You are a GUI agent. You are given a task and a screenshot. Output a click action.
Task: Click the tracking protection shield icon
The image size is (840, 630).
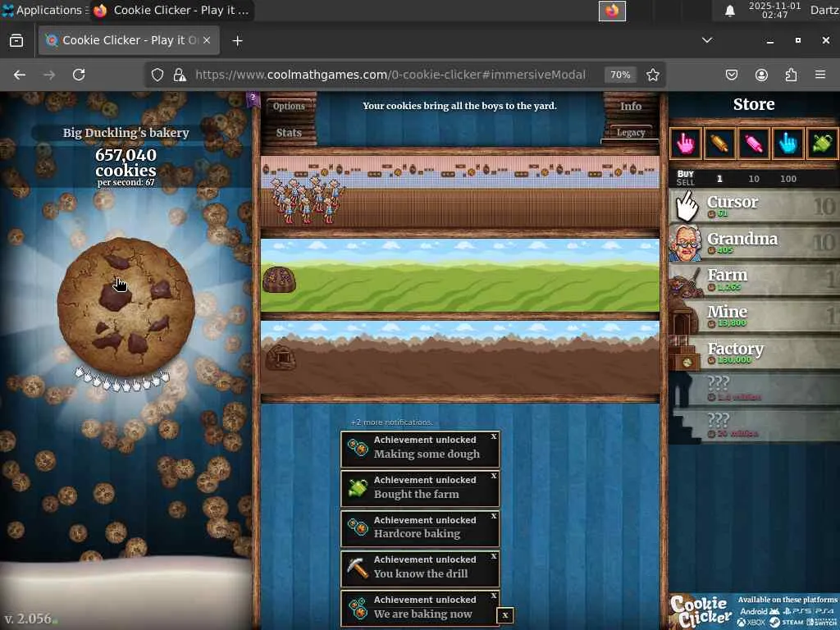click(157, 75)
